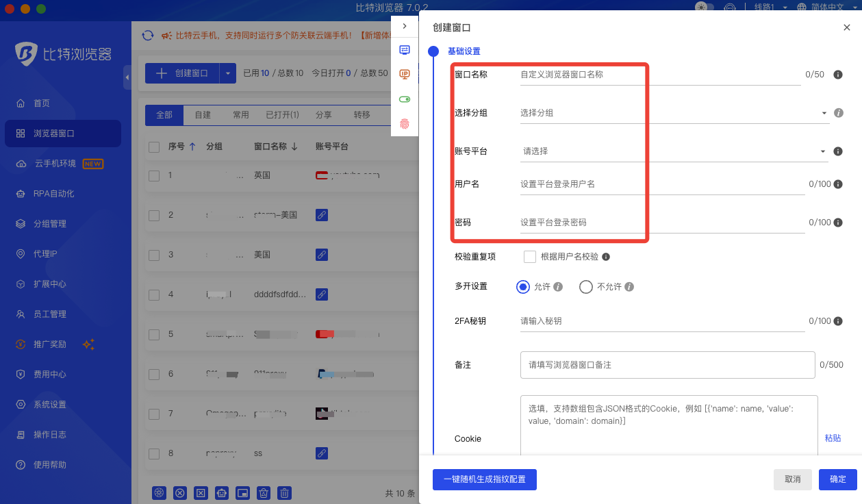Open 系统设置 in the sidebar

coord(63,405)
